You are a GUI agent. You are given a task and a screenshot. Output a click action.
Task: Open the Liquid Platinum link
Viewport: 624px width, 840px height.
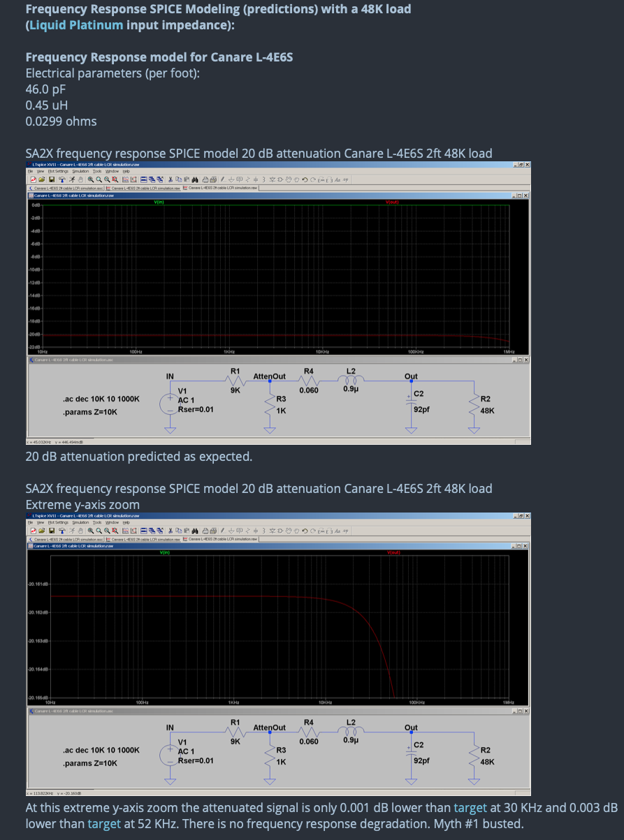point(76,24)
